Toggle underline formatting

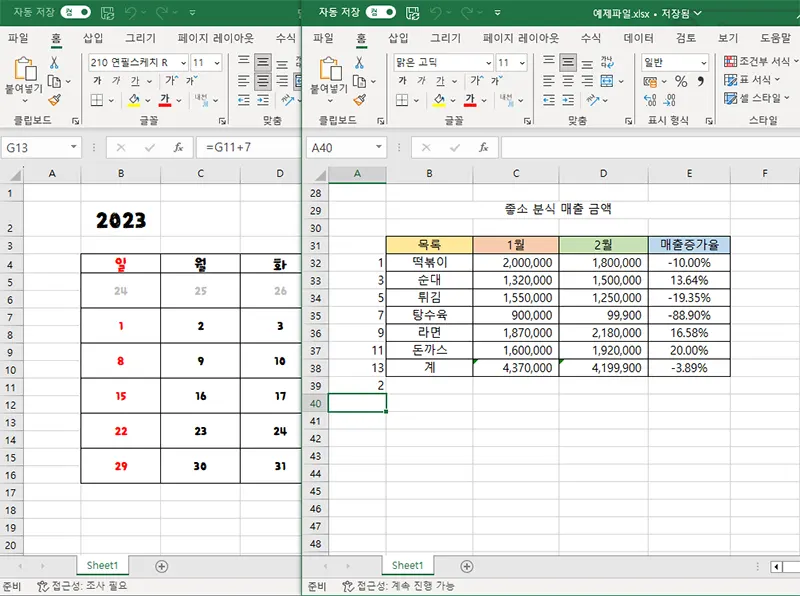pyautogui.click(x=441, y=79)
